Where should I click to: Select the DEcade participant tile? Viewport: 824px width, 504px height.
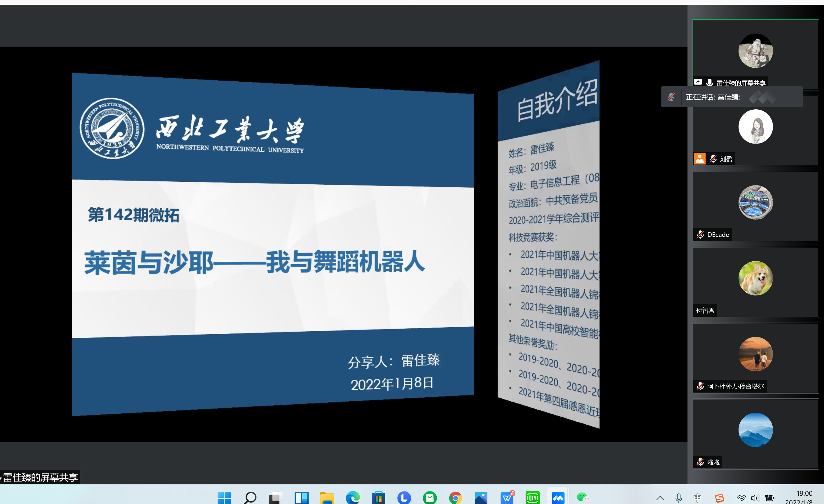755,207
